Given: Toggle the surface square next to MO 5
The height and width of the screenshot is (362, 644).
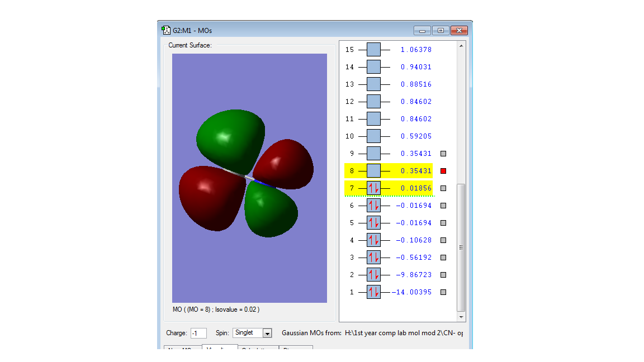Looking at the screenshot, I should pyautogui.click(x=443, y=223).
